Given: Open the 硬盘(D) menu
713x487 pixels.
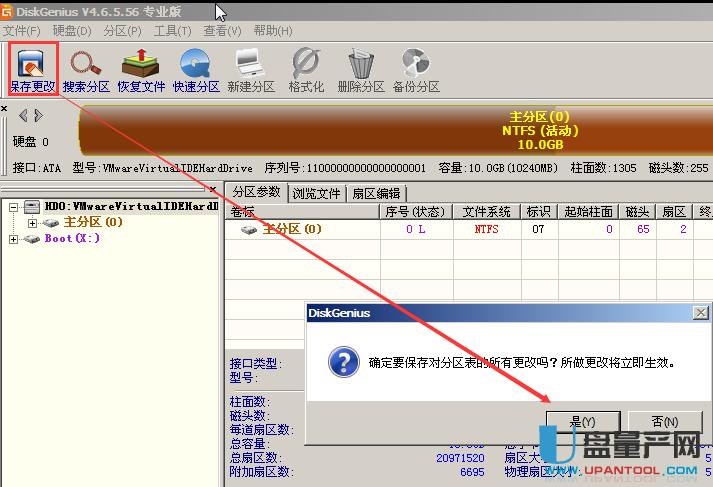Looking at the screenshot, I should click(72, 31).
